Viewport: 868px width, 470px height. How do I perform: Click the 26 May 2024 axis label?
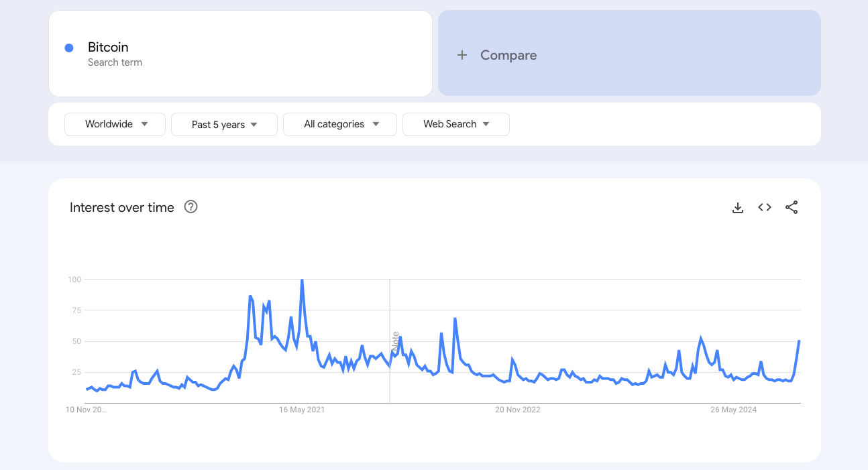733,410
